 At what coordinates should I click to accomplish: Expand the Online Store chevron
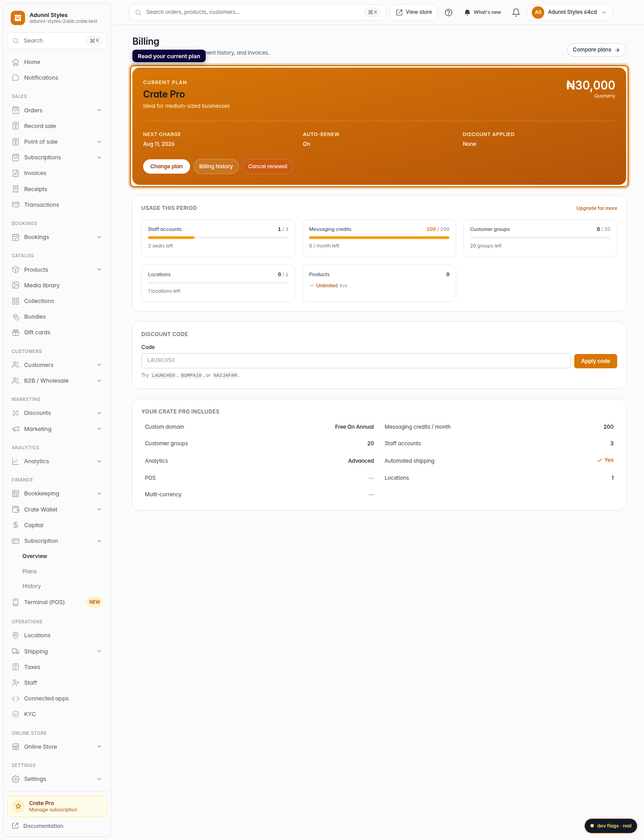pos(99,747)
